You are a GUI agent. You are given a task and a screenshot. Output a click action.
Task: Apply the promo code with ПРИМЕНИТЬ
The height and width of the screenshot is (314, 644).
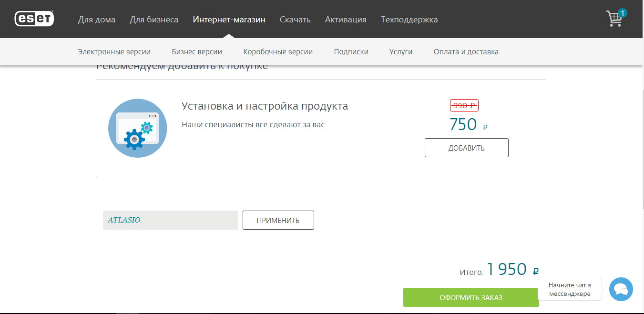tap(278, 220)
